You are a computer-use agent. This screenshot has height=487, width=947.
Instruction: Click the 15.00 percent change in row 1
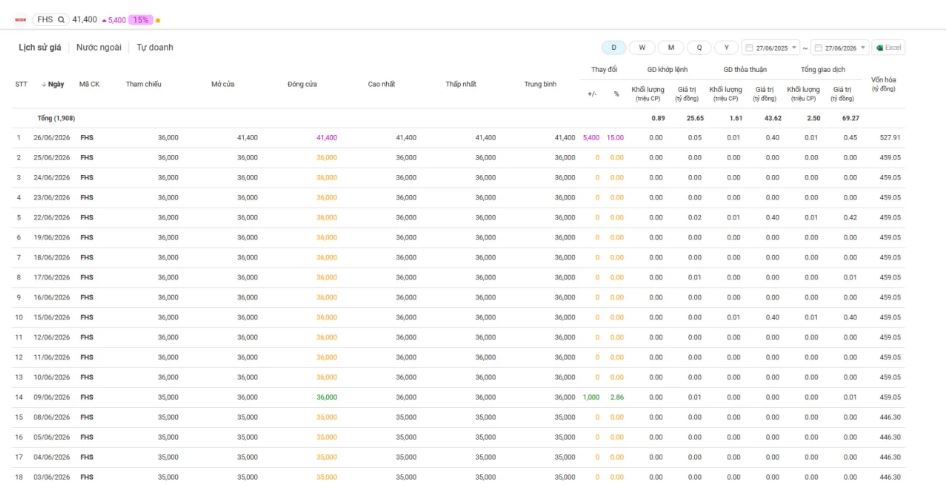615,138
